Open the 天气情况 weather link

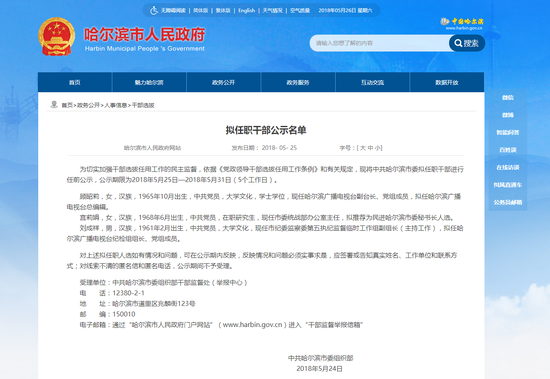coord(273,11)
